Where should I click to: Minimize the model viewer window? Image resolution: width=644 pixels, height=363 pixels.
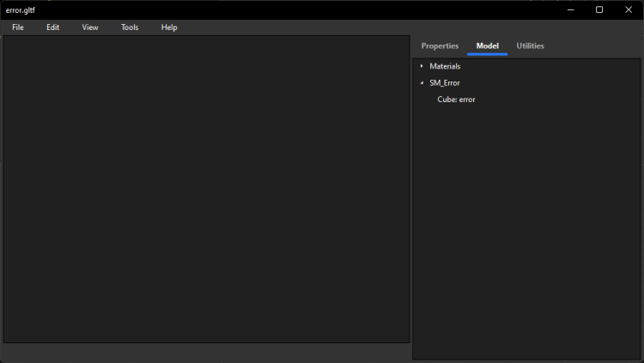click(x=570, y=9)
